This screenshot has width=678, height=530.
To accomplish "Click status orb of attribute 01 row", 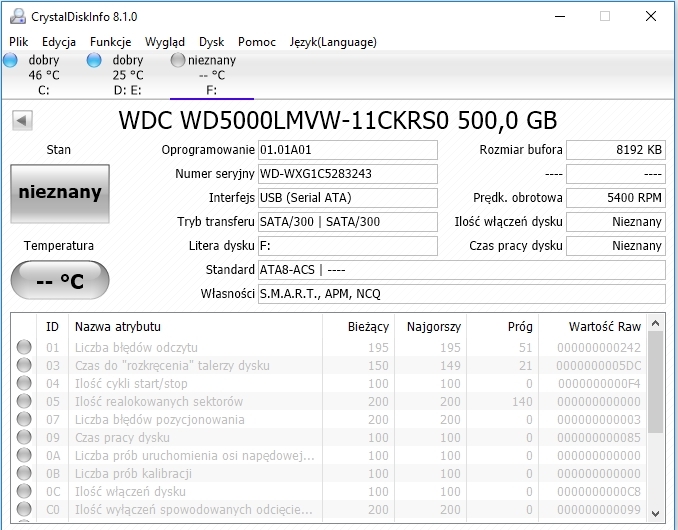I will pyautogui.click(x=24, y=347).
